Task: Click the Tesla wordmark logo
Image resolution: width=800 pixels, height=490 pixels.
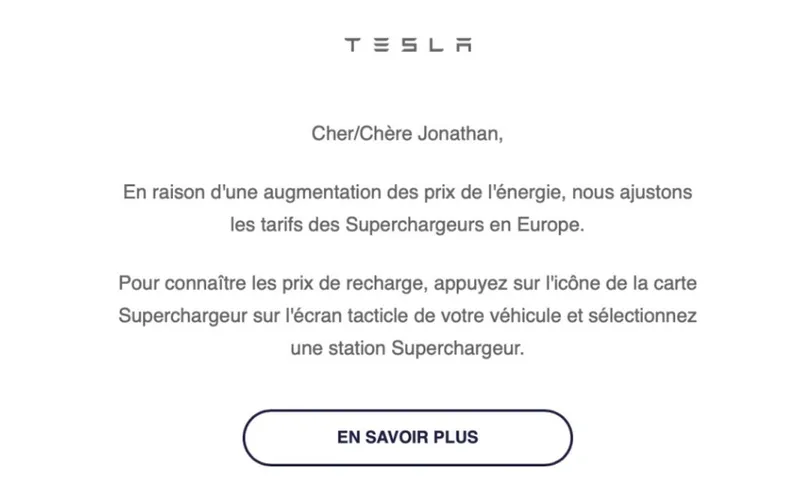Action: click(408, 45)
